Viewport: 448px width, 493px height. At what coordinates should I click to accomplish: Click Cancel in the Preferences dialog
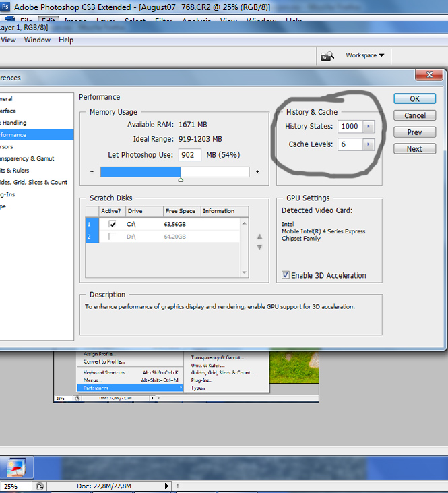(x=415, y=115)
